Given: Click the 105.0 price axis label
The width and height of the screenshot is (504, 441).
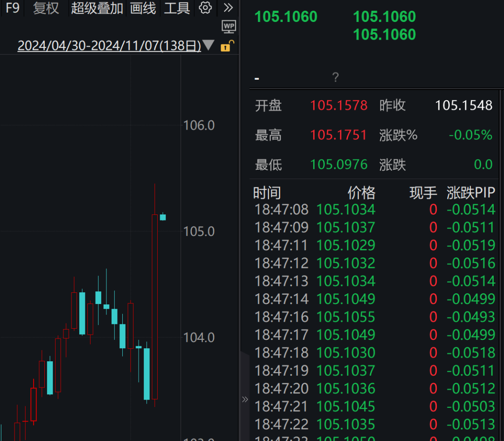Looking at the screenshot, I should tap(199, 231).
